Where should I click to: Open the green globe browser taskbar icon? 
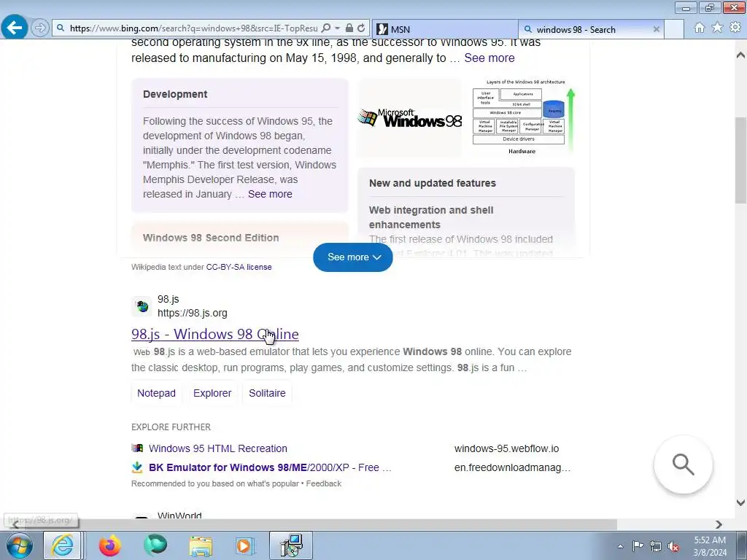(x=155, y=545)
